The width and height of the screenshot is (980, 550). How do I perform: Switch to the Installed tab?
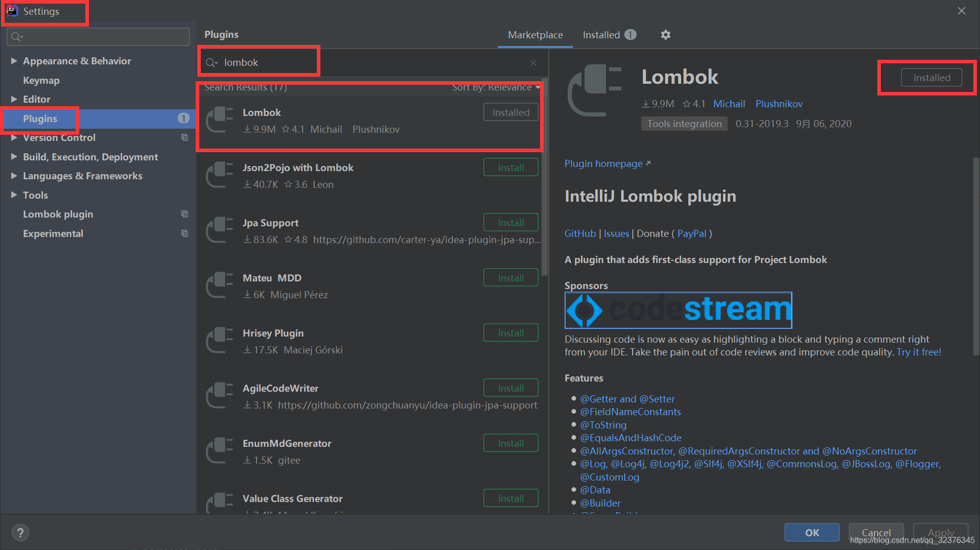pyautogui.click(x=609, y=35)
